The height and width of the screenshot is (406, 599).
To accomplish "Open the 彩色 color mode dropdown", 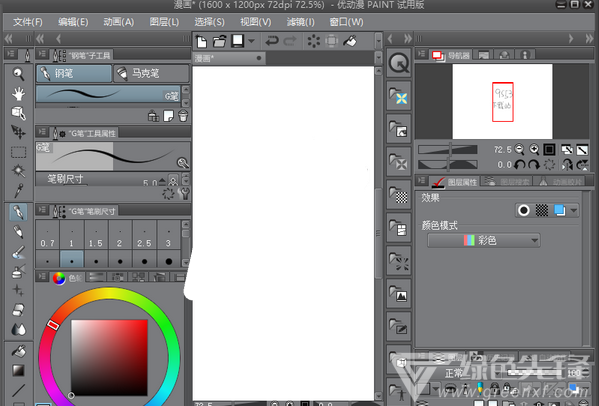I will (x=484, y=240).
